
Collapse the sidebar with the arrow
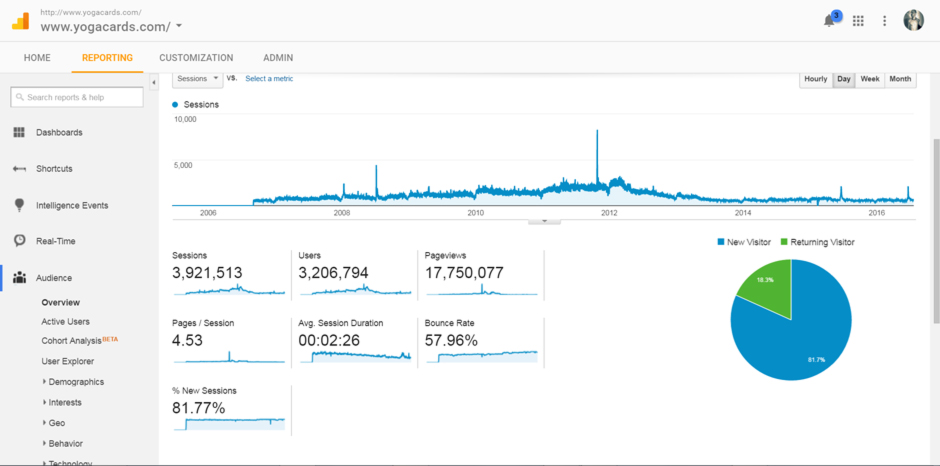point(153,82)
